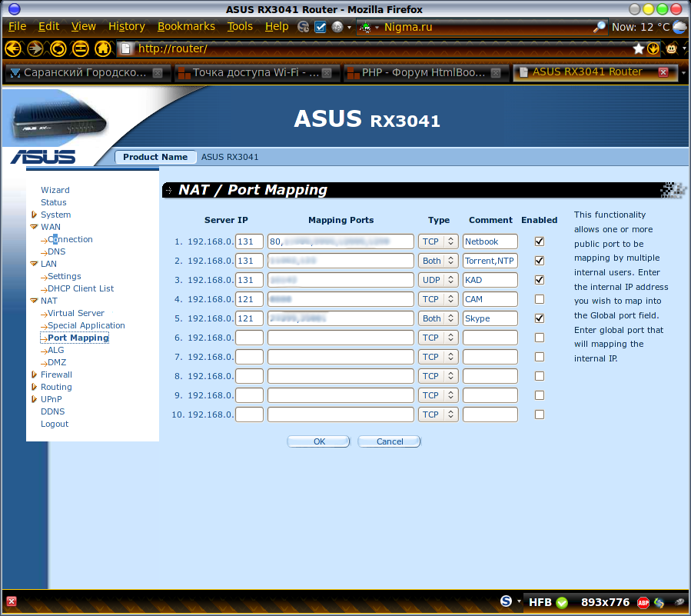Click the grey disc toolbar icon
Screen dimensions: 691x616
tap(337, 27)
